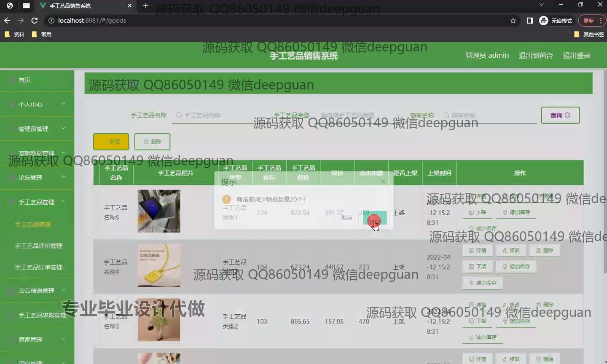Click the browser 更新 button
This screenshot has width=607, height=364.
pos(592,21)
